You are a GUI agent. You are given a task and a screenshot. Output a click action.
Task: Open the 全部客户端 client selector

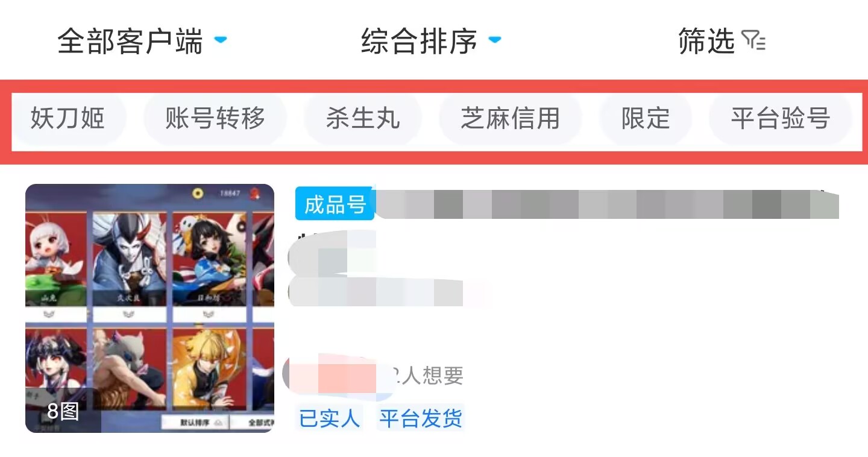pyautogui.click(x=130, y=42)
